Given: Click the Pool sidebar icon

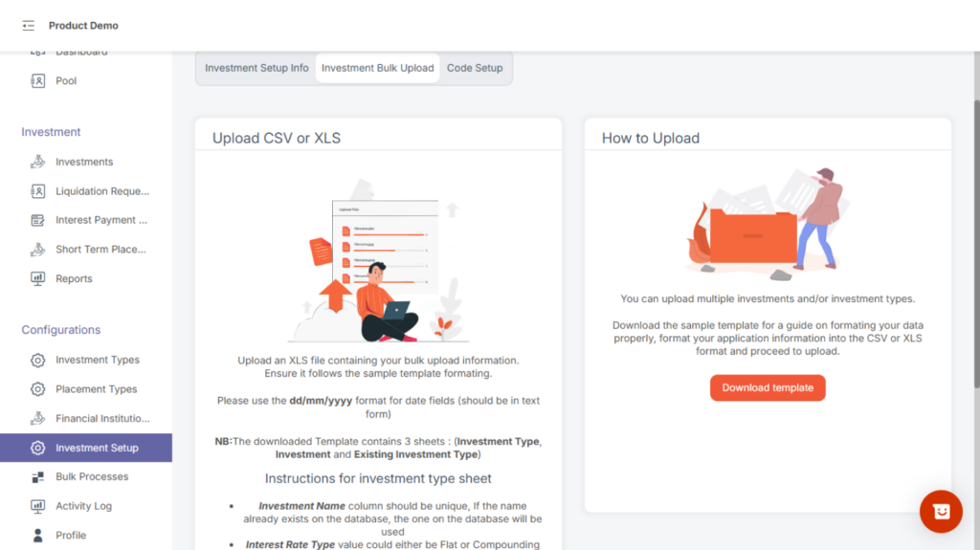Looking at the screenshot, I should (38, 81).
